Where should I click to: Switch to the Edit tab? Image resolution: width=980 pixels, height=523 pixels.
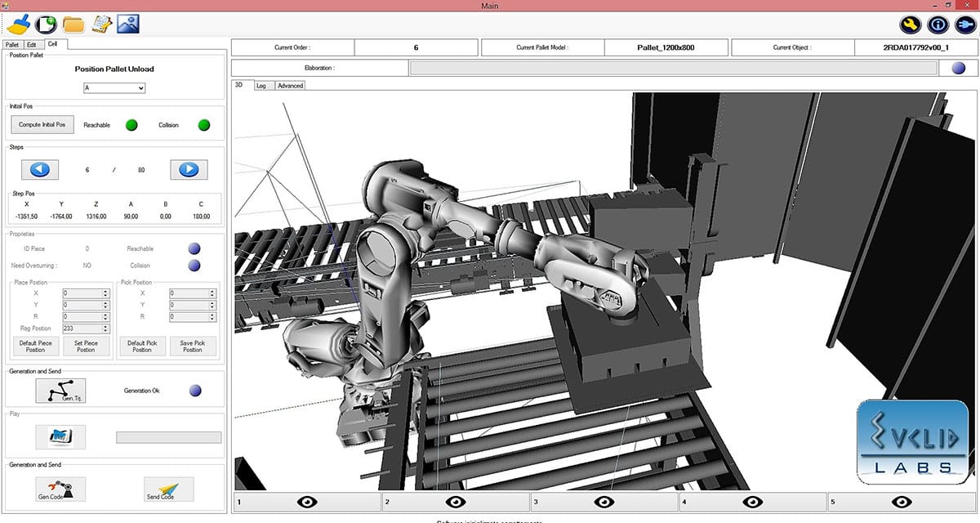point(31,45)
